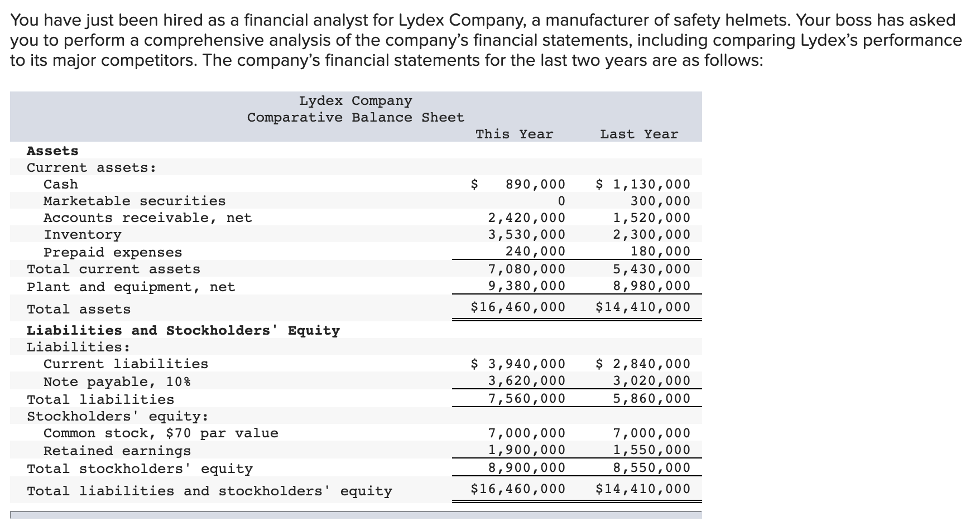
Task: Click the 'Comparative Balance Sheet' heading
Action: pyautogui.click(x=356, y=118)
